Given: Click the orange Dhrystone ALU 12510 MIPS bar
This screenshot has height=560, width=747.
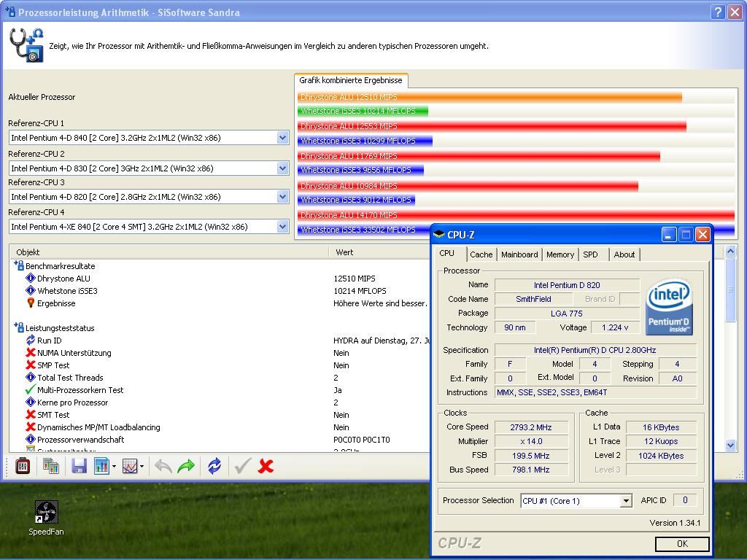Looking at the screenshot, I should click(489, 97).
